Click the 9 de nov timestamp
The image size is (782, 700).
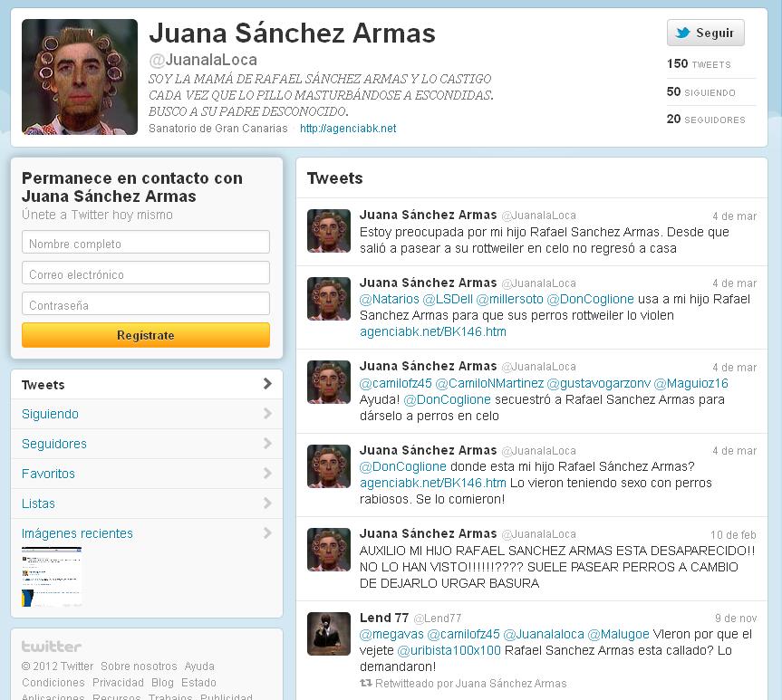(736, 618)
